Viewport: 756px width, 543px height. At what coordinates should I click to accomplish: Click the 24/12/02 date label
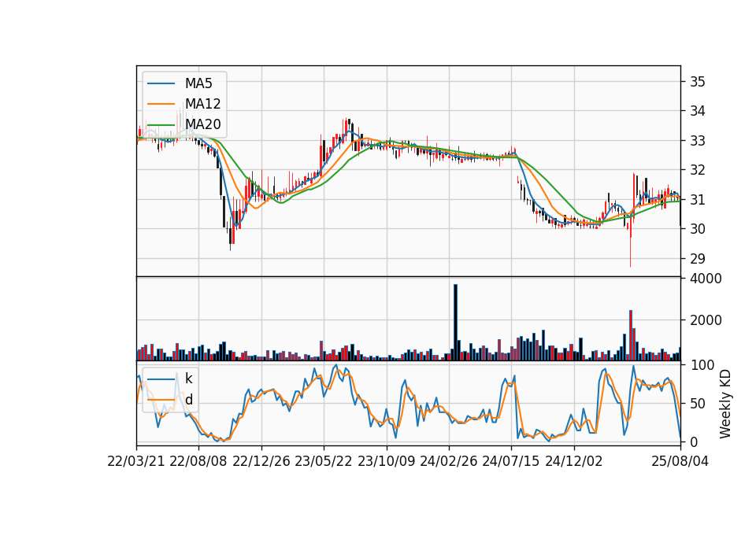click(x=574, y=461)
